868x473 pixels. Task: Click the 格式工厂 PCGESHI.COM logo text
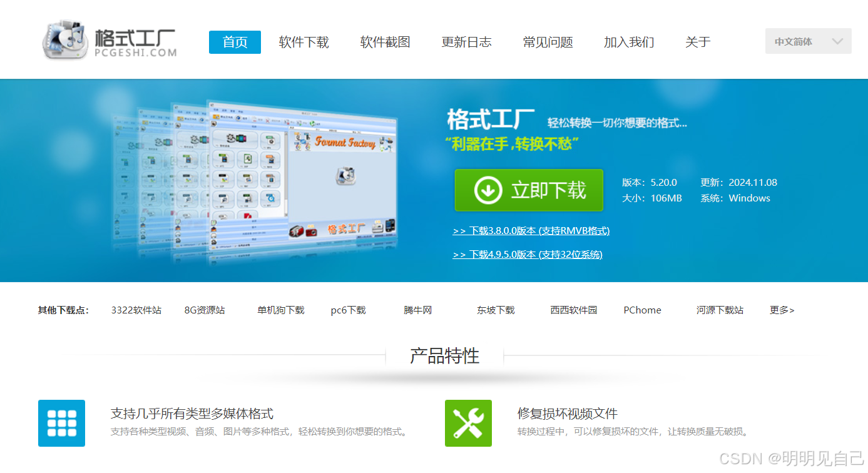(136, 43)
